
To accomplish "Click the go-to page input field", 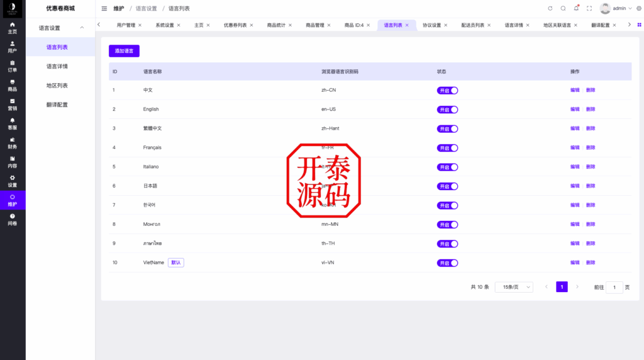I will point(614,287).
